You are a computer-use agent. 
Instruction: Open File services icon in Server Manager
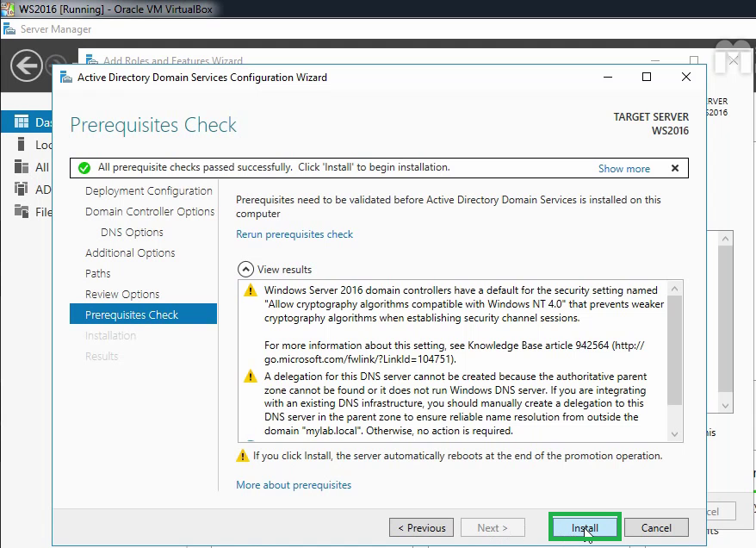[x=22, y=211]
